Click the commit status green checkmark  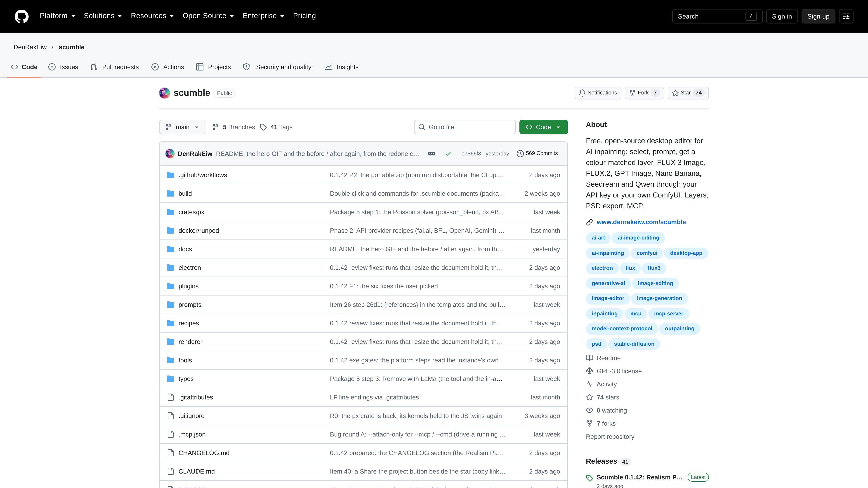448,154
